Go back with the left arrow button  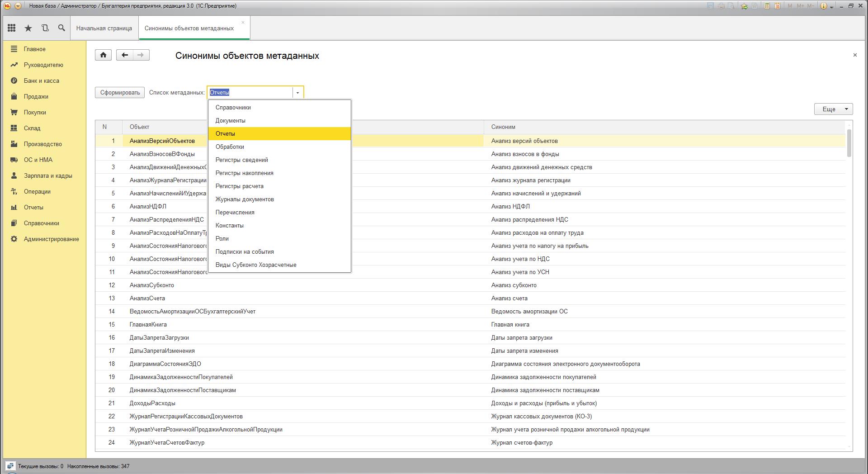point(125,55)
